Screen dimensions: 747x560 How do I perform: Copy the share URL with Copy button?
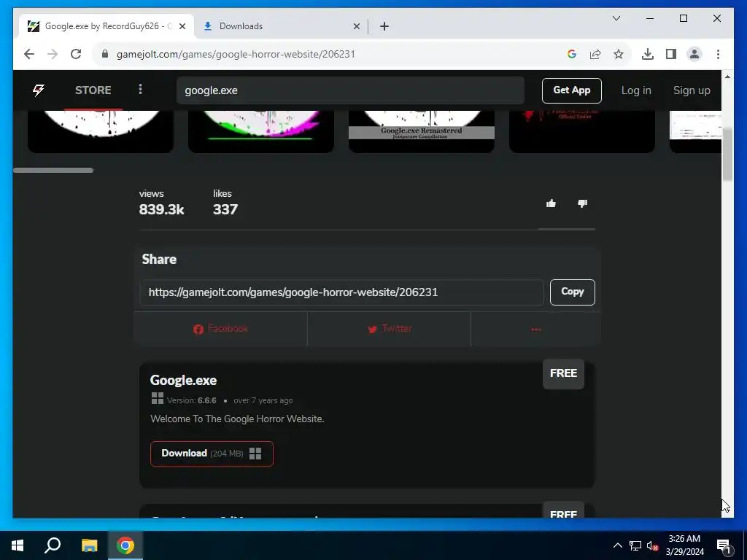pyautogui.click(x=572, y=292)
